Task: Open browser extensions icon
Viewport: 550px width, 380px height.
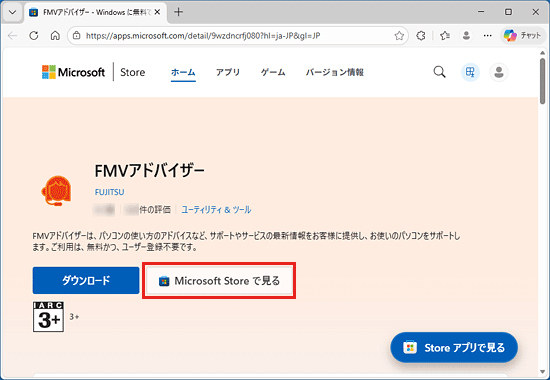Action: (421, 35)
